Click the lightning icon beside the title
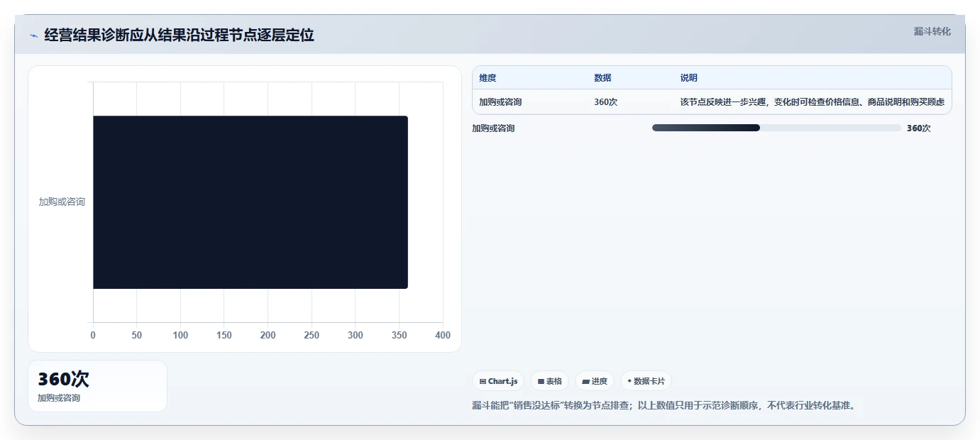 coord(33,35)
